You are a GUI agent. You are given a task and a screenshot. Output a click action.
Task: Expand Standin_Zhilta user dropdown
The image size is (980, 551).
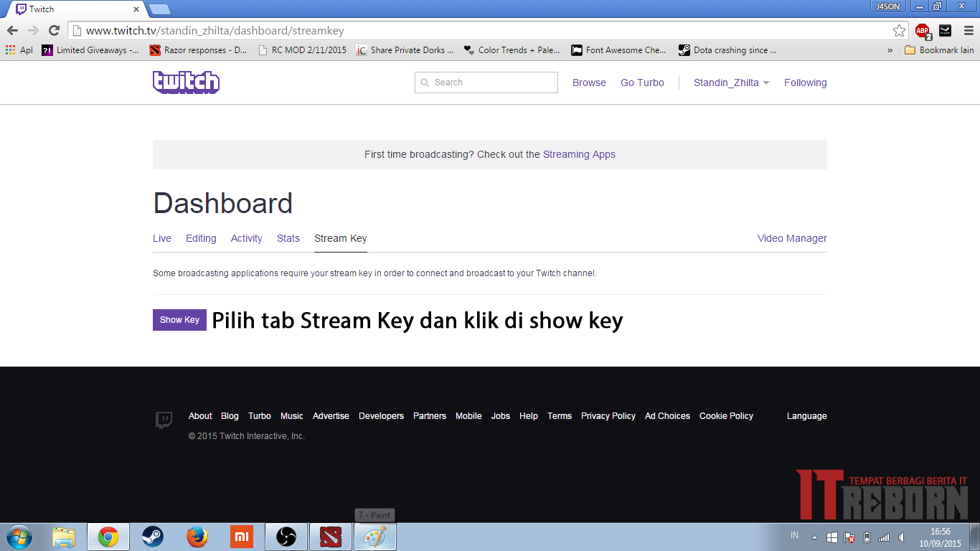tap(731, 83)
